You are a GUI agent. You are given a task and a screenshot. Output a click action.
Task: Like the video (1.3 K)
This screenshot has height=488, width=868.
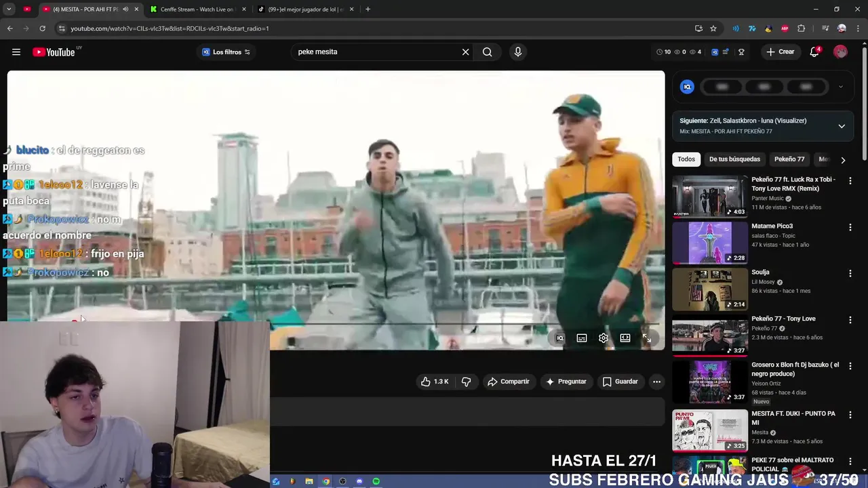435,382
